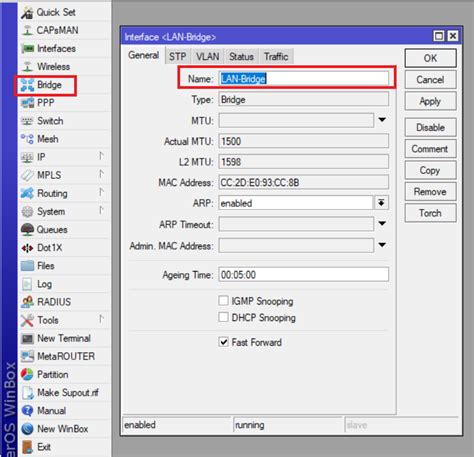474x457 pixels.
Task: Click the L2 MTU value 1598
Action: 304,162
